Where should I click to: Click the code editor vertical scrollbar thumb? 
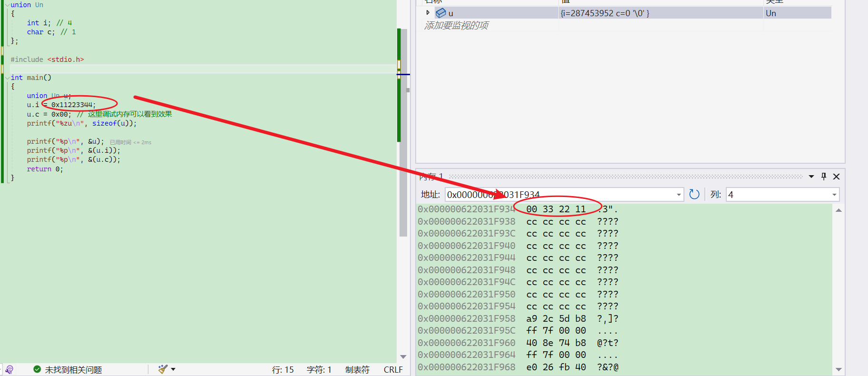coord(403,132)
